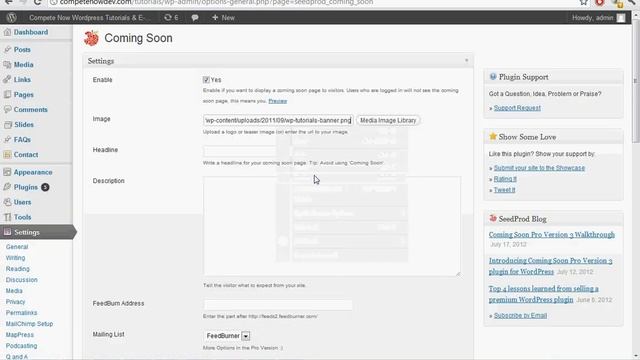Go to Permalinks settings submenu
640x360 pixels.
tap(21, 313)
